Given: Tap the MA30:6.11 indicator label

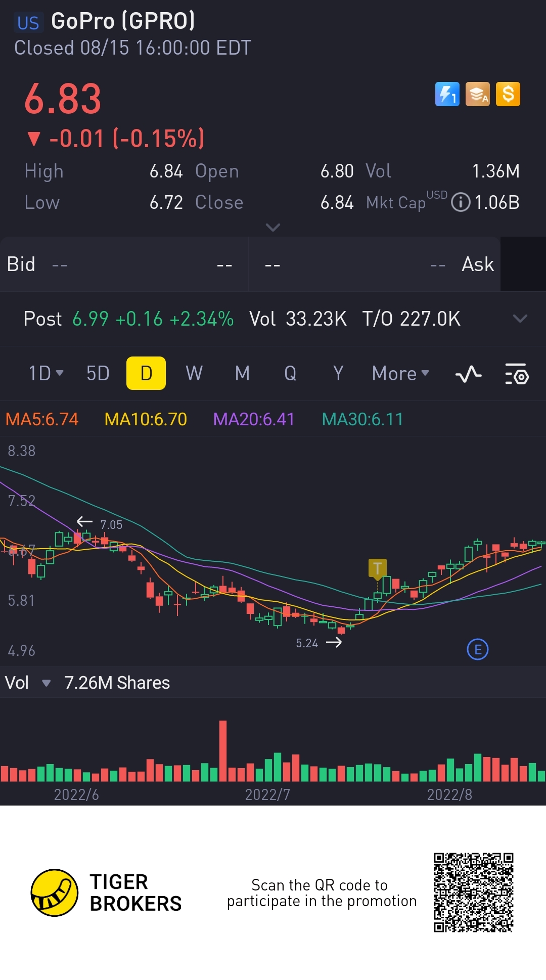Looking at the screenshot, I should tap(362, 419).
